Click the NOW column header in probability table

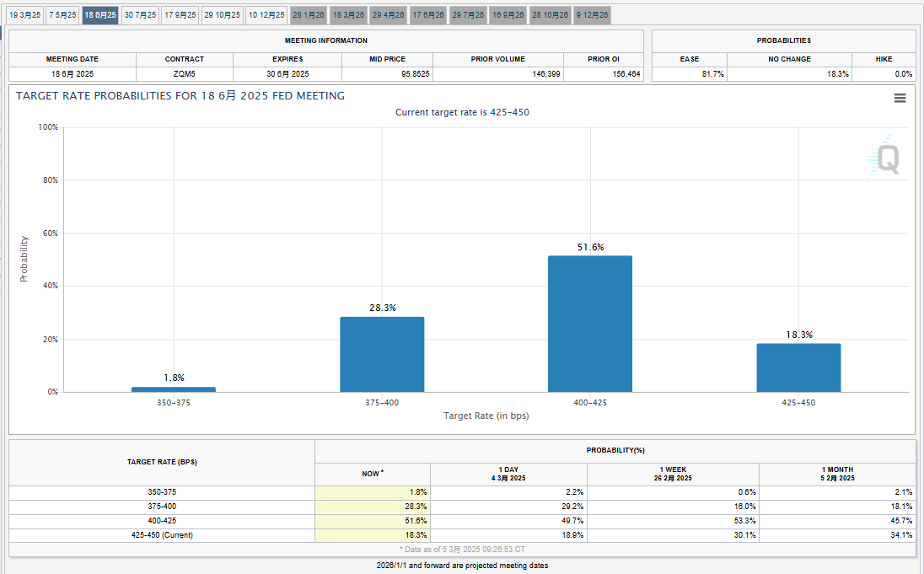click(x=372, y=474)
